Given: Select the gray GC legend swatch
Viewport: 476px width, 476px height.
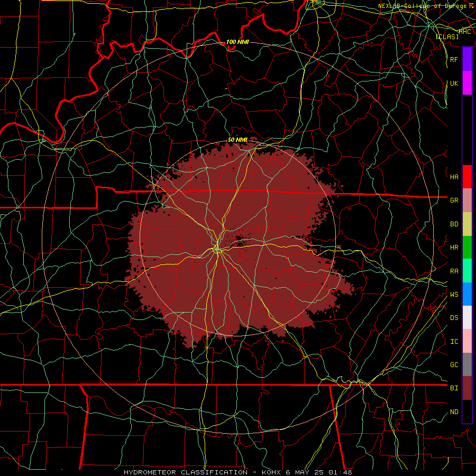Looking at the screenshot, I should point(467,364).
